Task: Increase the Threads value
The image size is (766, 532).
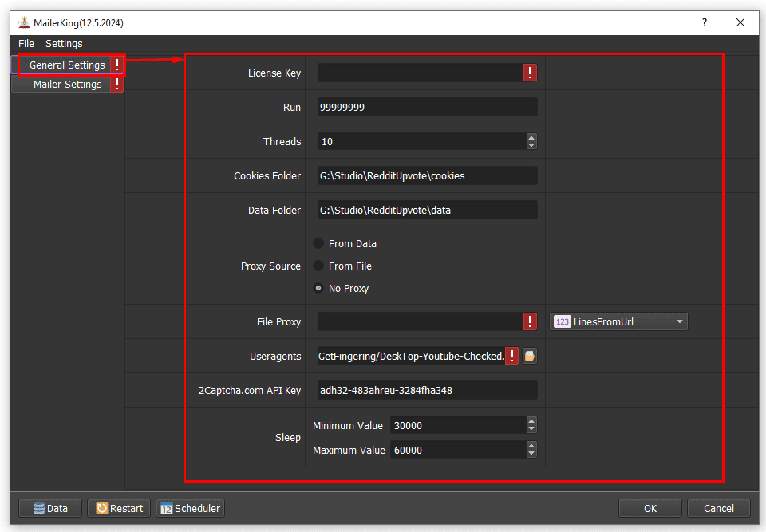Action: [531, 137]
